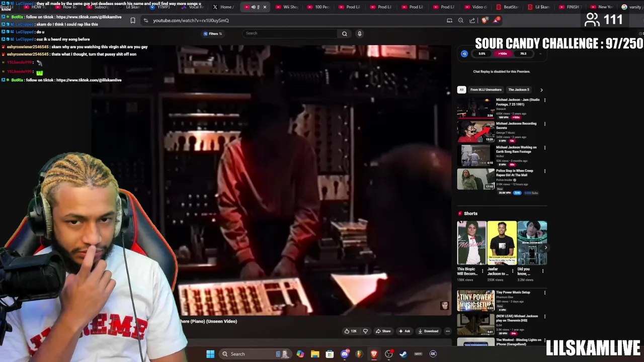Click the vidIQ round logo icon
Screen dimensions: 644x362
click(464, 54)
